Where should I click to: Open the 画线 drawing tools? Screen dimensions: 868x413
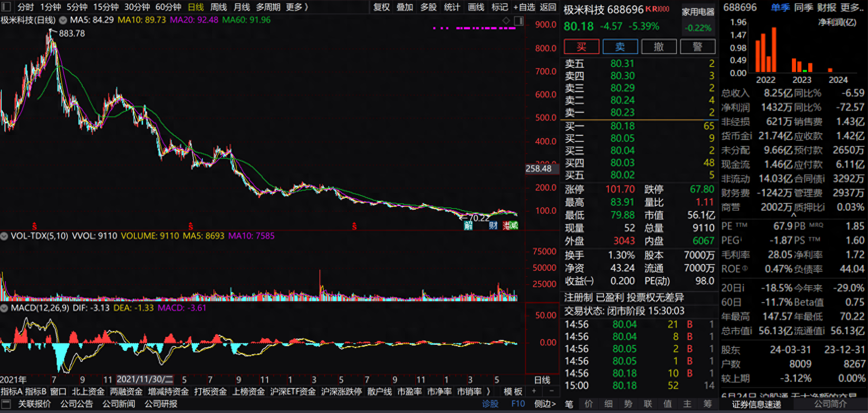tap(476, 7)
